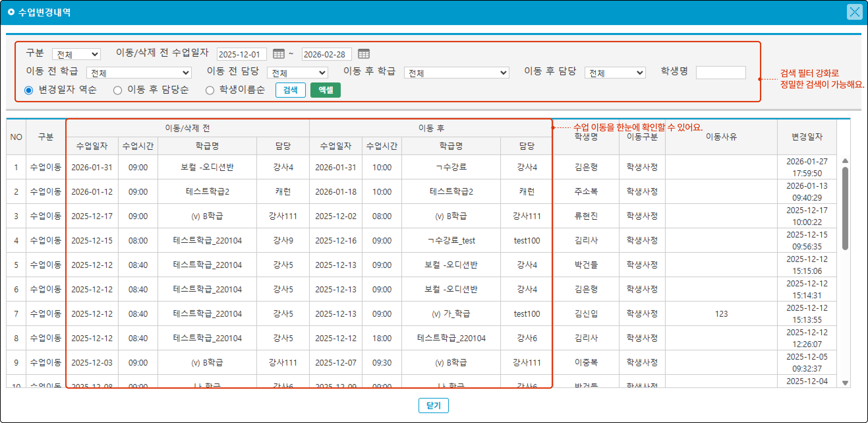Expand the 이동 후 담당 dropdown

pyautogui.click(x=615, y=73)
